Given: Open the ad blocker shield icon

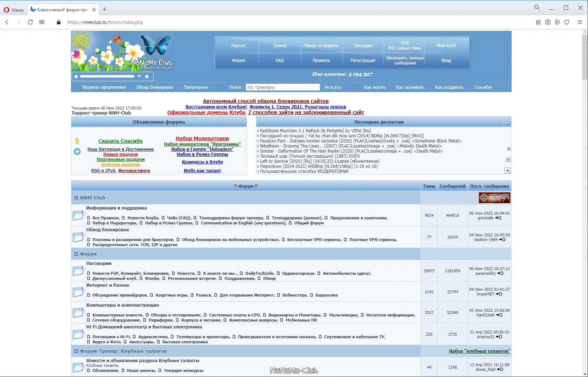Looking at the screenshot, I should point(557,22).
